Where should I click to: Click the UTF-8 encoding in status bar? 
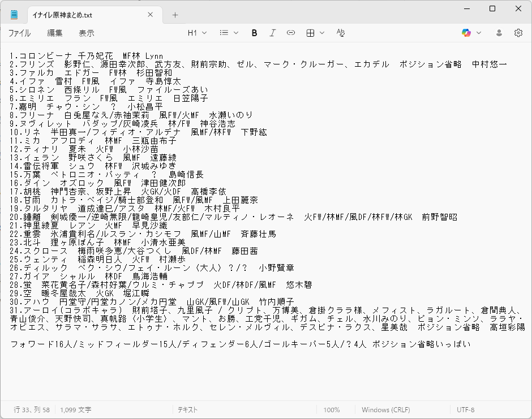pyautogui.click(x=465, y=410)
